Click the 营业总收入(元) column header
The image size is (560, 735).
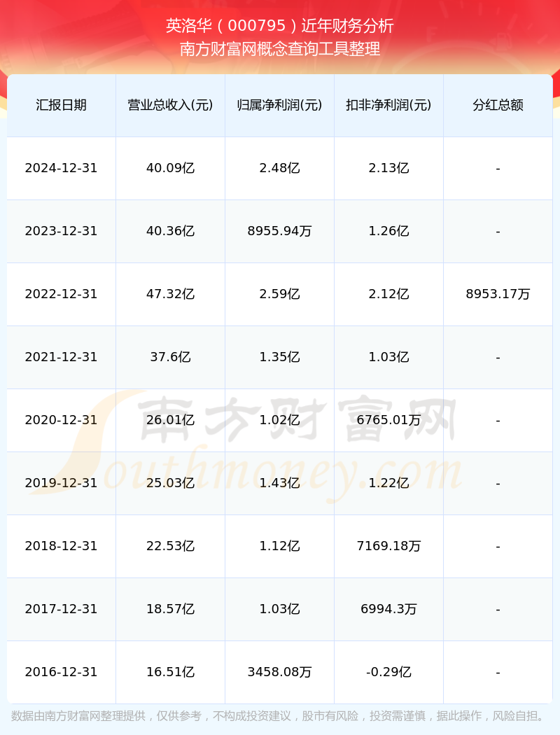pos(171,105)
